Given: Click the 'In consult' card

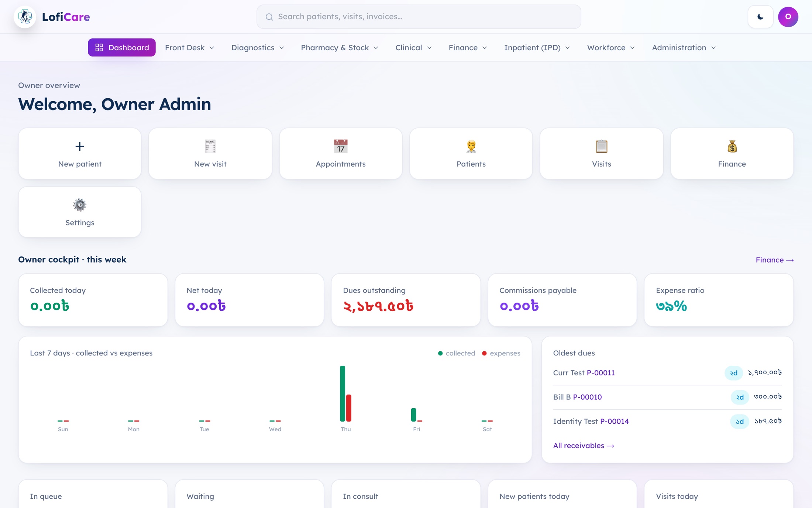Looking at the screenshot, I should click(406, 494).
